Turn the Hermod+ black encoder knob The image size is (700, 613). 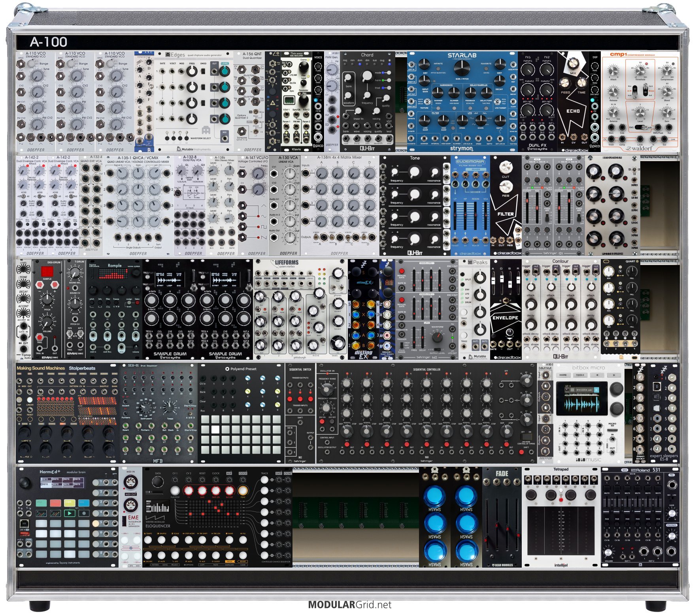click(x=24, y=483)
